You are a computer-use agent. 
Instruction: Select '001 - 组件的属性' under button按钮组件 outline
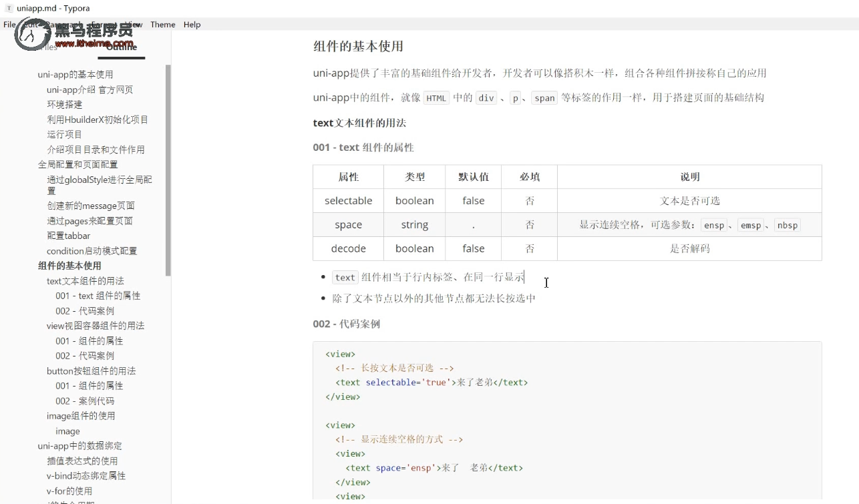click(90, 386)
